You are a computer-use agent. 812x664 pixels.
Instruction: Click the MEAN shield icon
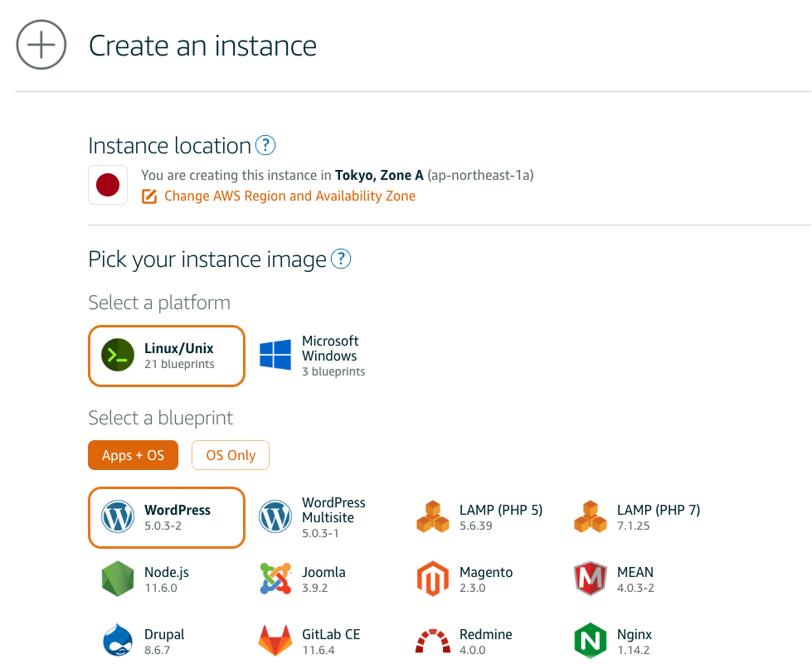point(591,579)
